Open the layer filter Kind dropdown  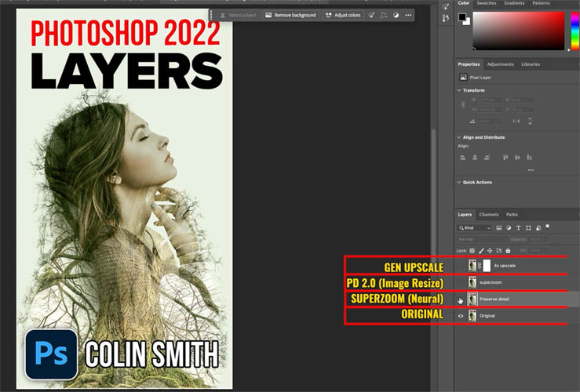click(475, 228)
